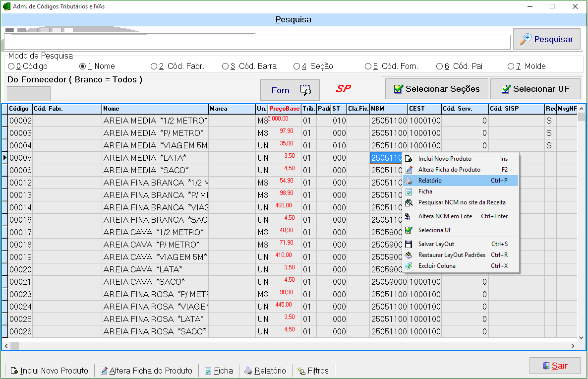This screenshot has height=379, width=588.
Task: Open Selecionar Seções selector
Action: tap(436, 89)
